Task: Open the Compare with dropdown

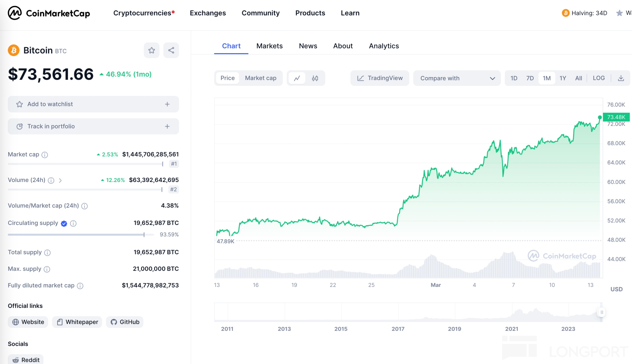Action: point(457,78)
